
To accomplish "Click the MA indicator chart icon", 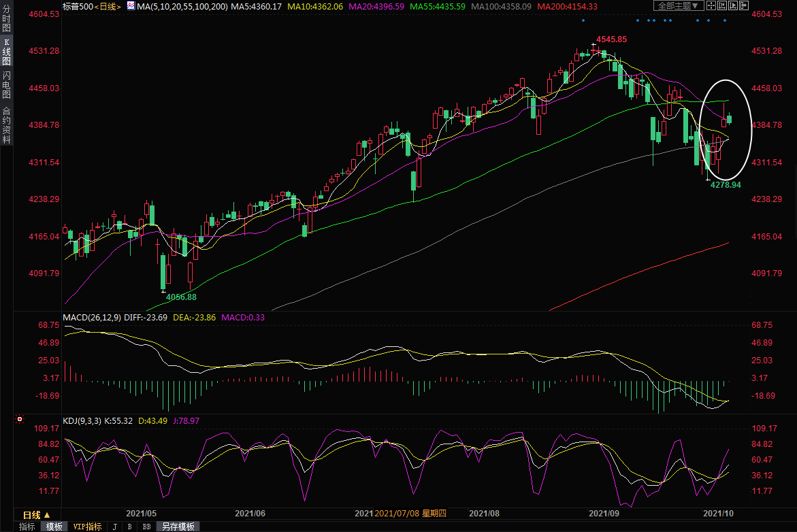I will pyautogui.click(x=131, y=6).
